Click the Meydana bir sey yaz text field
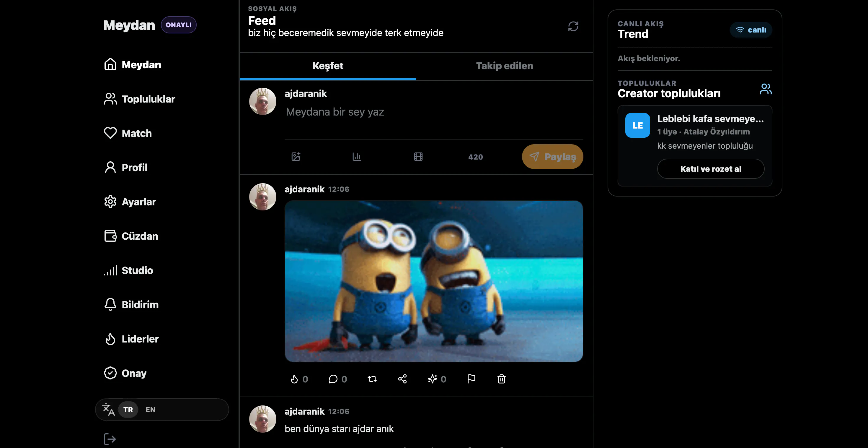 434,112
